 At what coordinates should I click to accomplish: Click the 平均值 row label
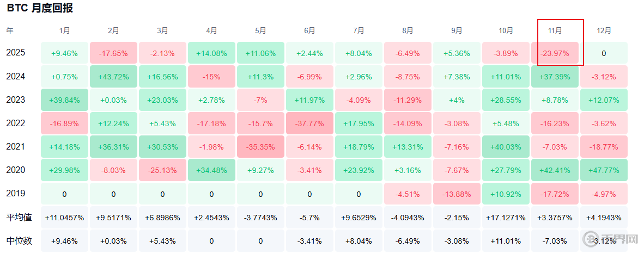19,217
